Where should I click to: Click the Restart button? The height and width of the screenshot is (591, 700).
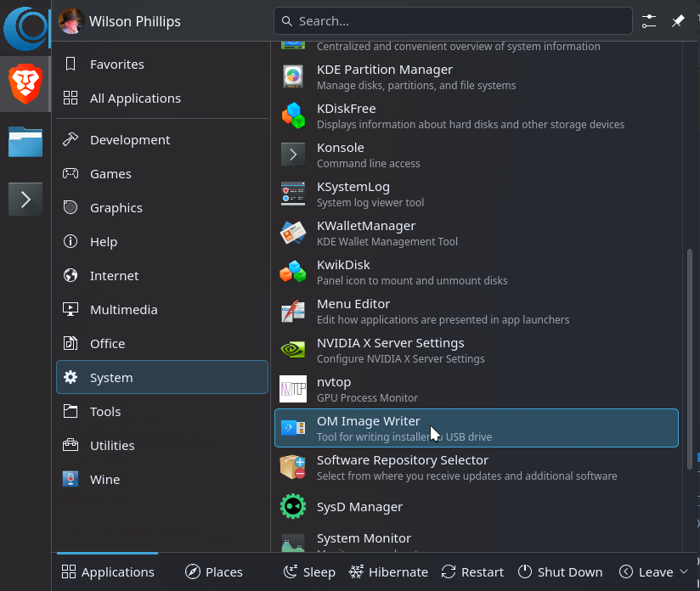tap(472, 571)
